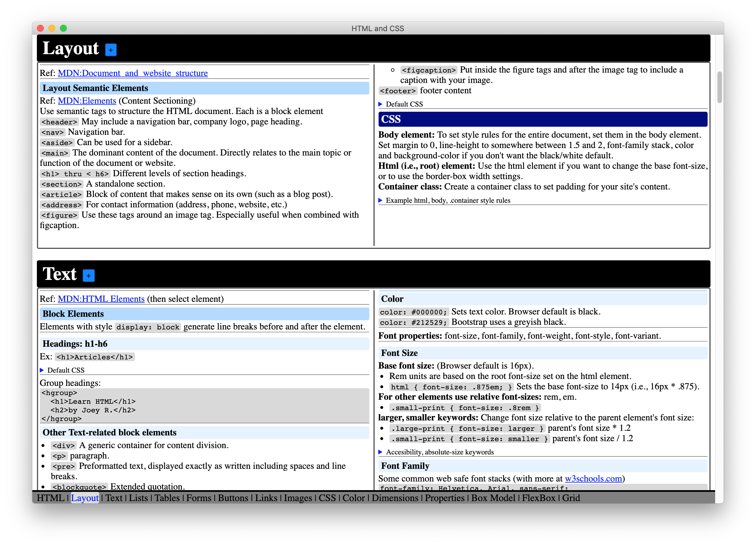The image size is (756, 546).
Task: Click the Font Family heading
Action: click(543, 466)
